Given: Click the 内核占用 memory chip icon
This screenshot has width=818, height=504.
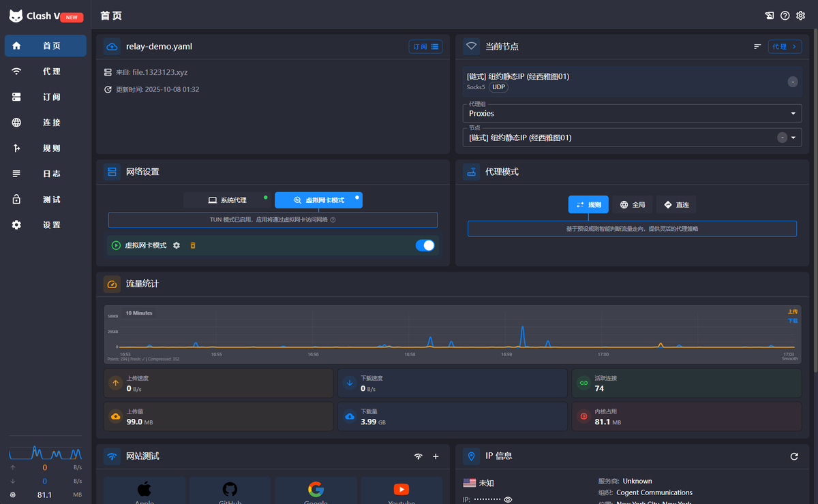Looking at the screenshot, I should pos(584,416).
